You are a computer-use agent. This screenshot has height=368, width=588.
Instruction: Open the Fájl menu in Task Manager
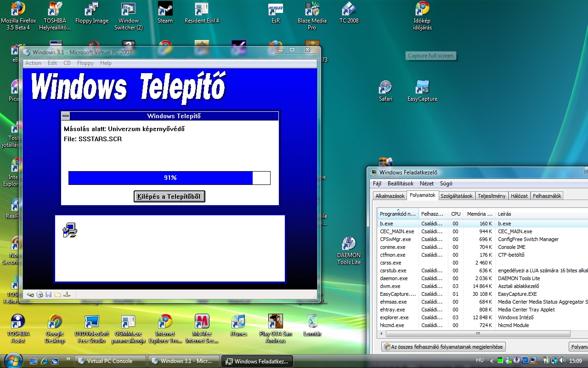coord(377,184)
